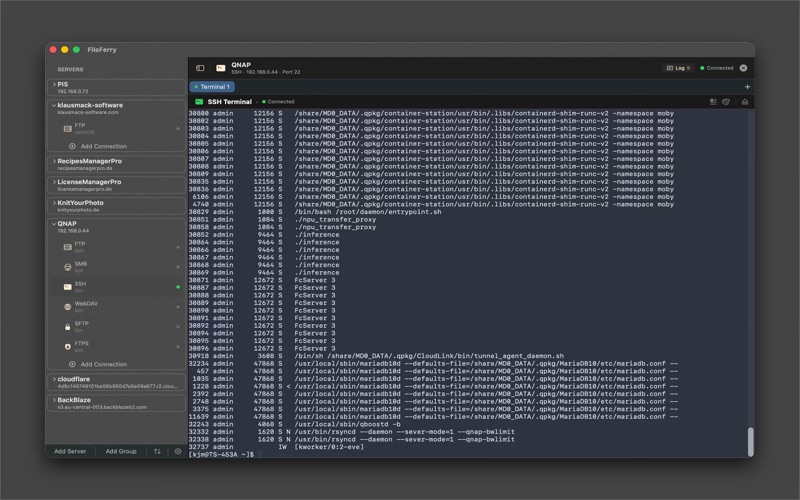
Task: Click klausmack-software FTP status dot
Action: (178, 129)
